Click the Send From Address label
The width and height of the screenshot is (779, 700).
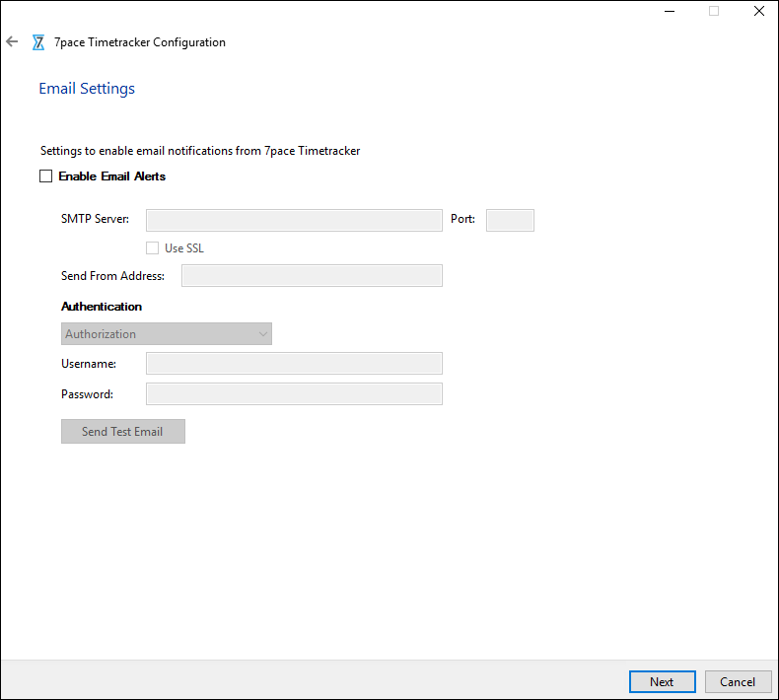pyautogui.click(x=112, y=276)
